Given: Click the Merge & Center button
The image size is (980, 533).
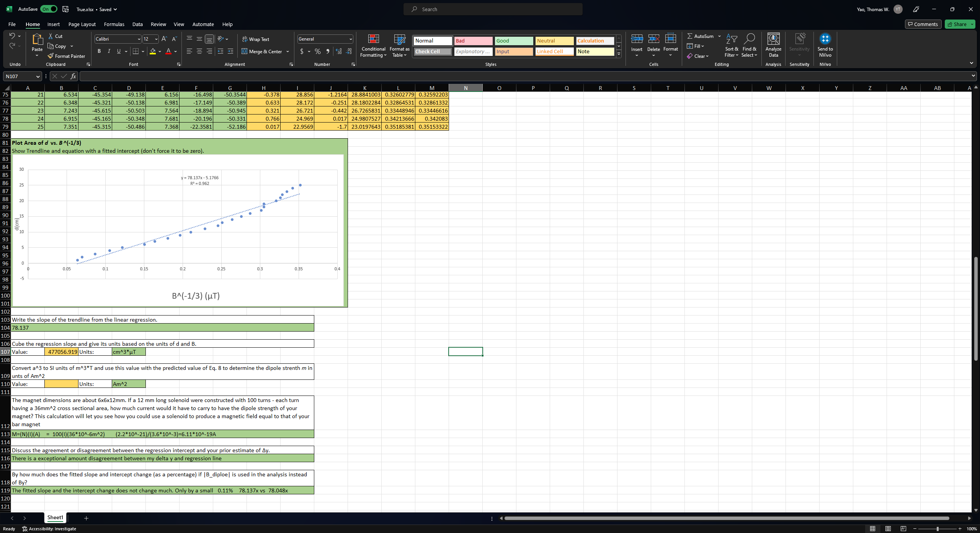Looking at the screenshot, I should pyautogui.click(x=262, y=51).
